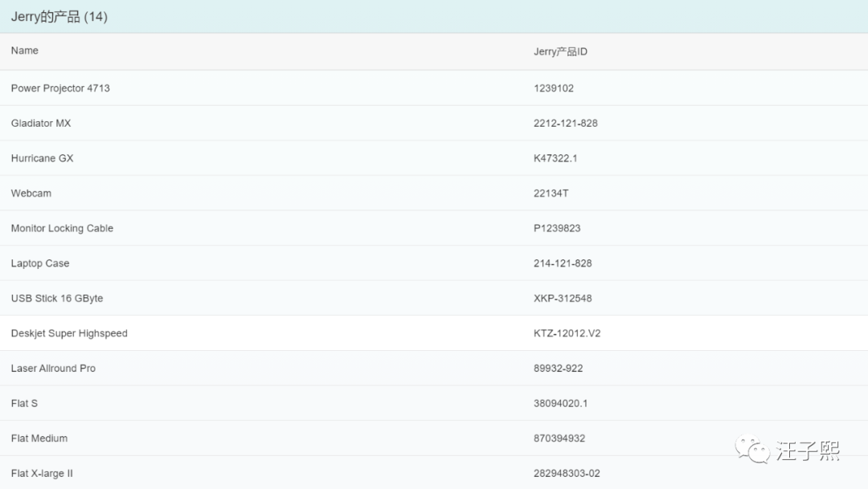The height and width of the screenshot is (489, 868).
Task: Click product ID 870394932
Action: [x=559, y=438]
